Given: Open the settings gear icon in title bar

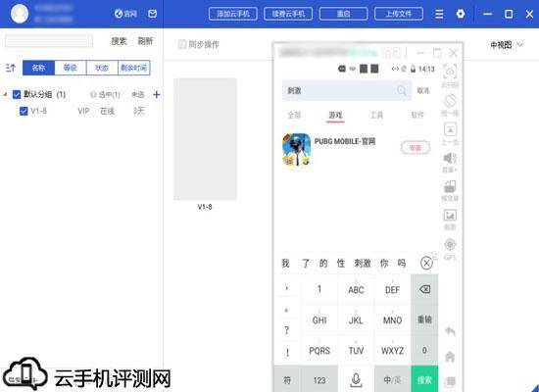Looking at the screenshot, I should (461, 14).
